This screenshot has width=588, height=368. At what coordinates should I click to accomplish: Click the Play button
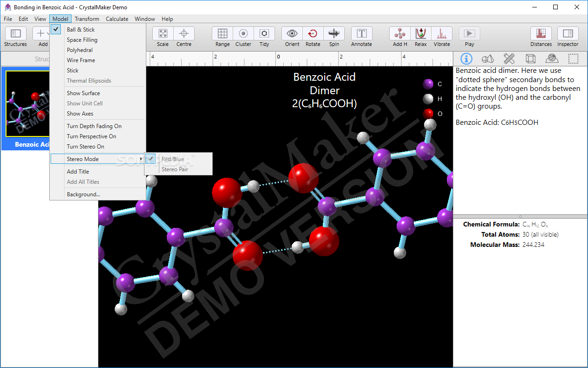470,33
